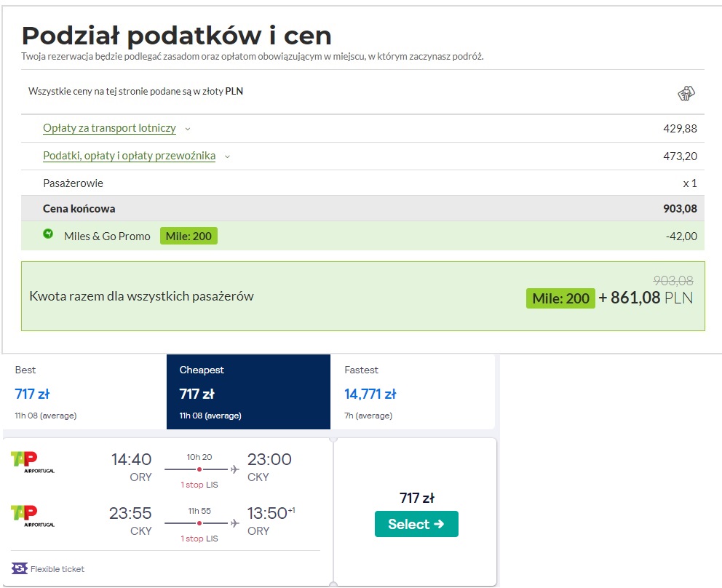Click the struck-through 903,08 price

click(673, 280)
